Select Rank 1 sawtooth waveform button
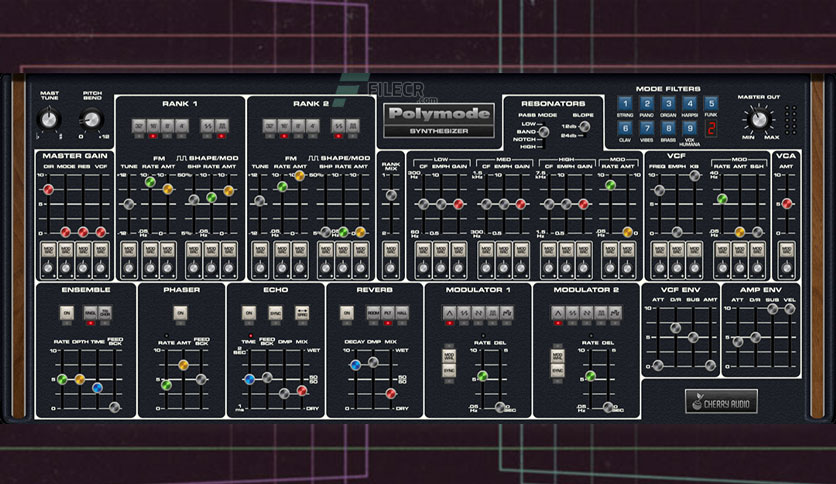The height and width of the screenshot is (484, 836). (x=207, y=126)
